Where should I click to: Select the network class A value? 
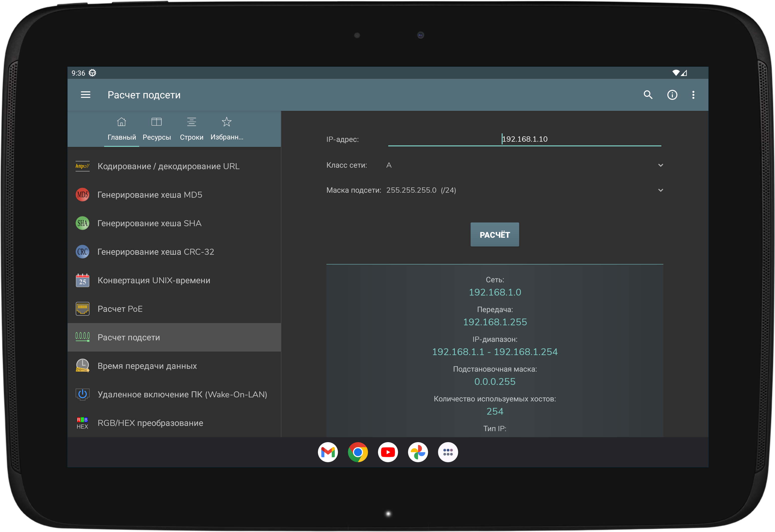tap(389, 165)
